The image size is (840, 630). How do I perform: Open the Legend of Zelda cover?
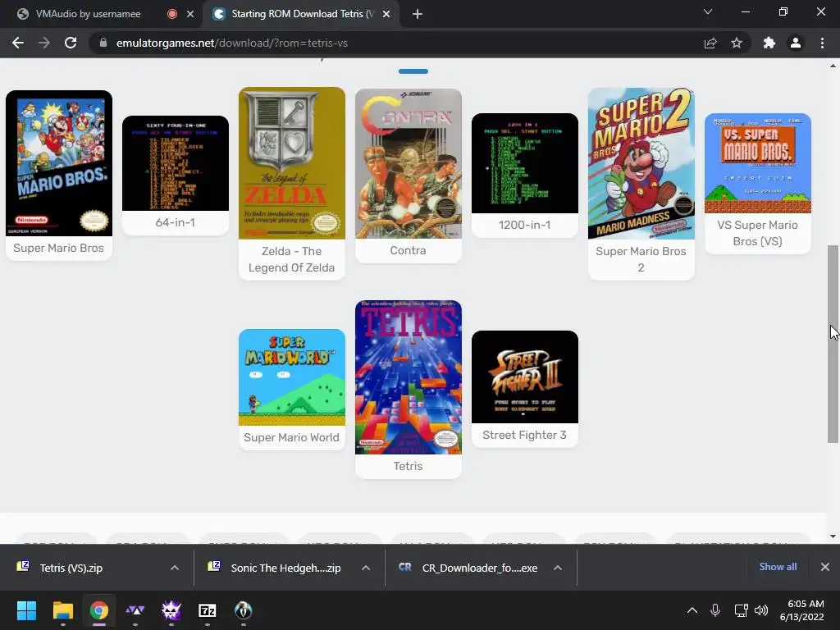[x=292, y=163]
